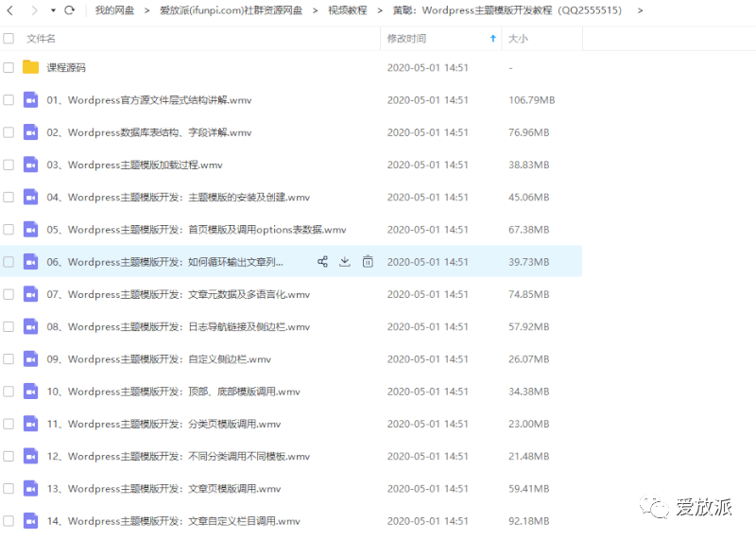Open 03、Wordpress主题模版加载过程.wmv
The height and width of the screenshot is (540, 756).
tap(134, 165)
